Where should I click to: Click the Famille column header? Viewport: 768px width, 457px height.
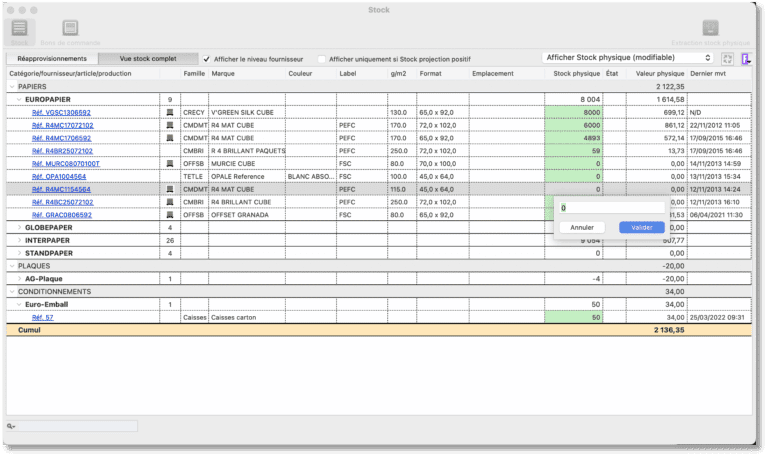point(194,73)
